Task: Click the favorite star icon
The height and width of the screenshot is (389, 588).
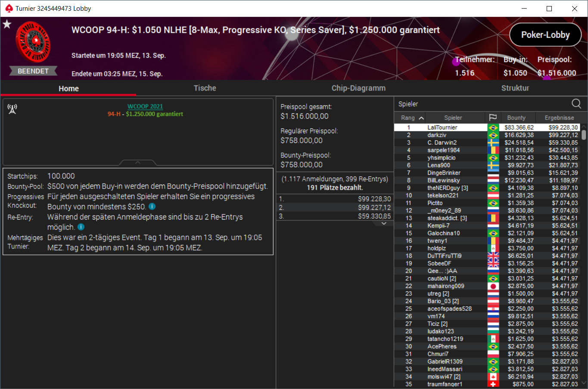Action: coord(7,24)
